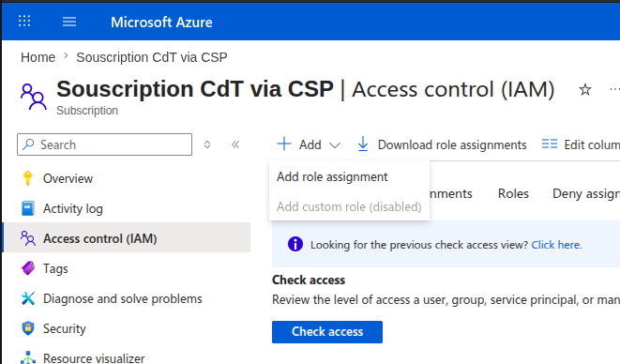The width and height of the screenshot is (620, 364).
Task: Click the Resource visualizer icon
Action: (x=28, y=357)
